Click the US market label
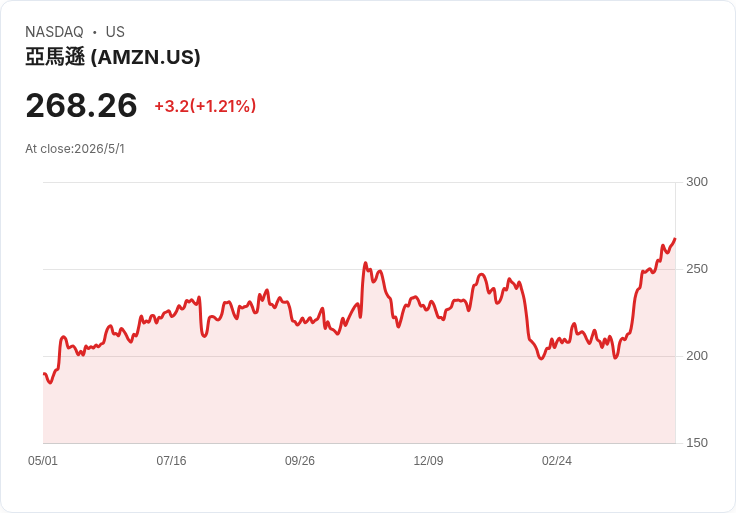Screen dimensions: 736x513 point(115,32)
